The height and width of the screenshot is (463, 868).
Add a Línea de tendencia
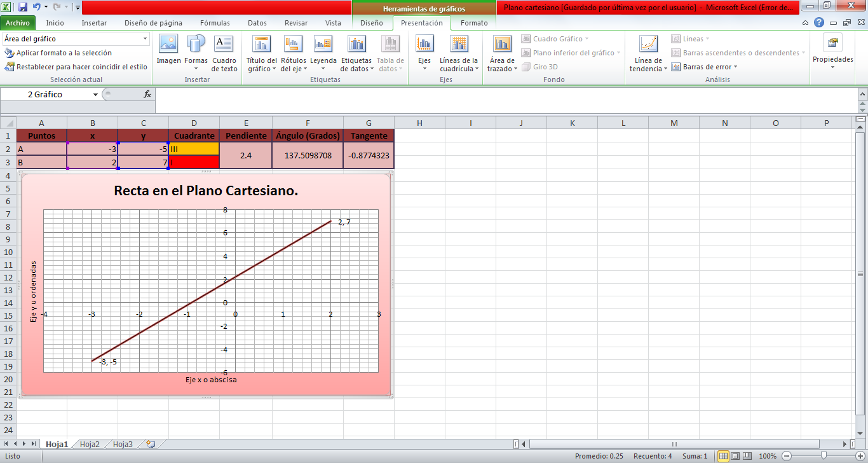tap(647, 53)
